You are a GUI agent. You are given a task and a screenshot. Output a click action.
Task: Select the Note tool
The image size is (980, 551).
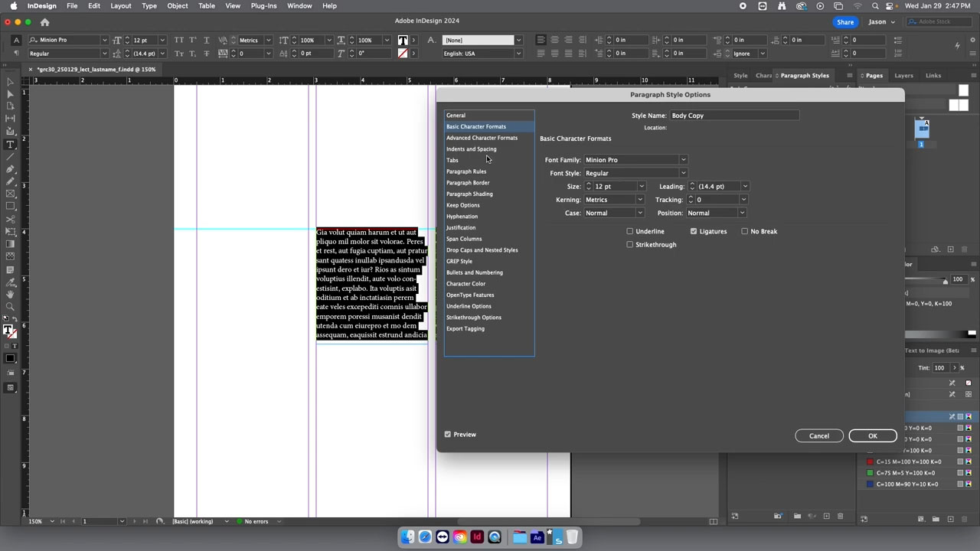point(10,269)
